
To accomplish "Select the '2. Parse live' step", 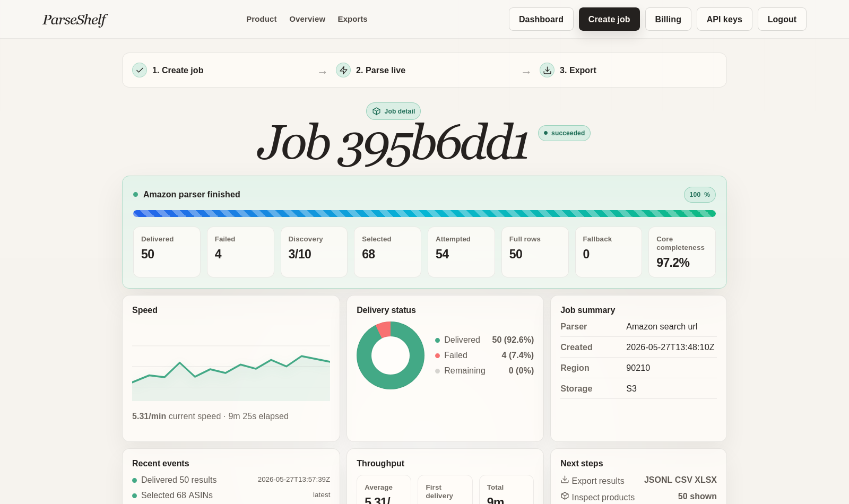I will point(380,70).
